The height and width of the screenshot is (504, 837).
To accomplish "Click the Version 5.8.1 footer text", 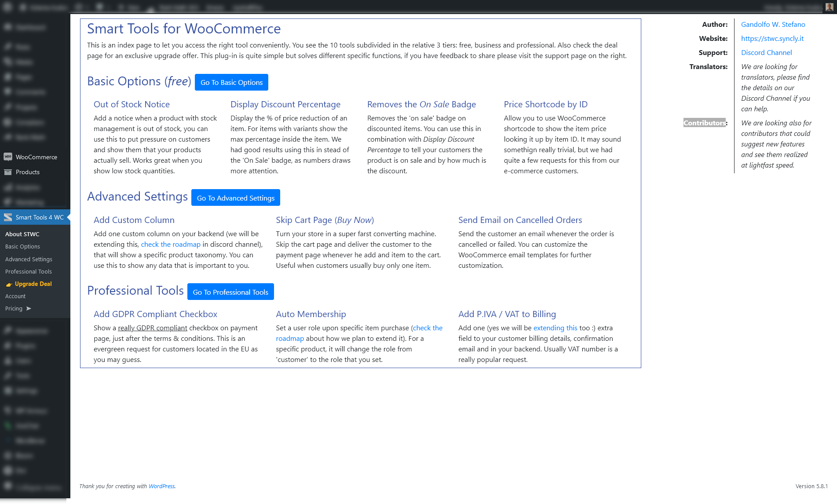I will click(x=811, y=486).
